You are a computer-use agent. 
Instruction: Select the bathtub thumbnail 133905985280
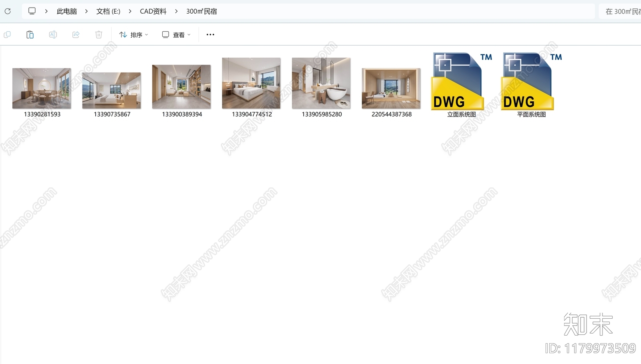click(321, 83)
